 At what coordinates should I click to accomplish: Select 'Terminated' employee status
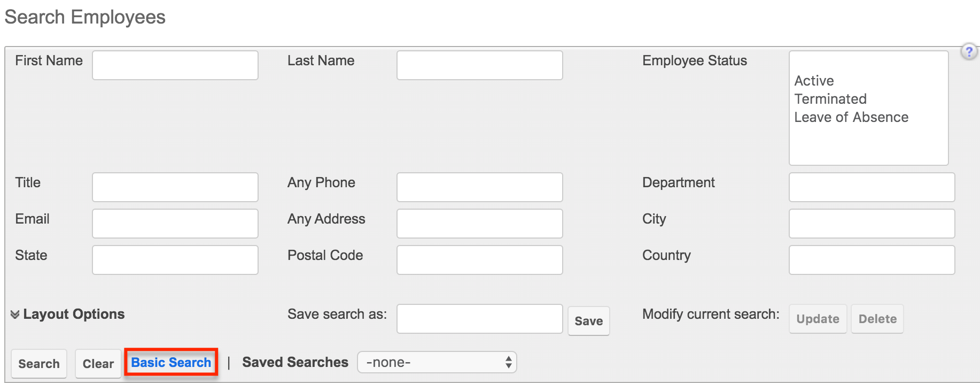click(830, 98)
